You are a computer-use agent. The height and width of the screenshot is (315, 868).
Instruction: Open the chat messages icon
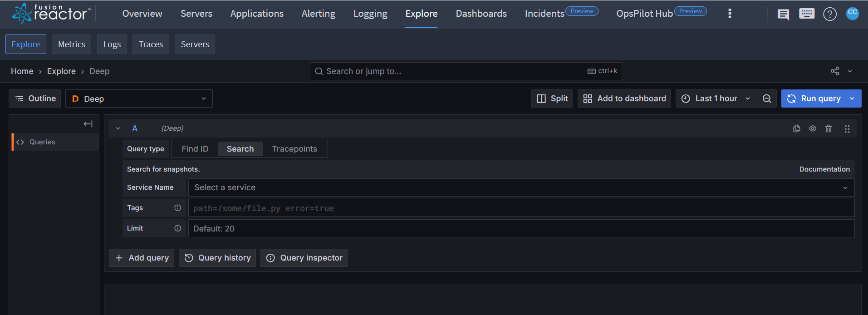pyautogui.click(x=783, y=14)
